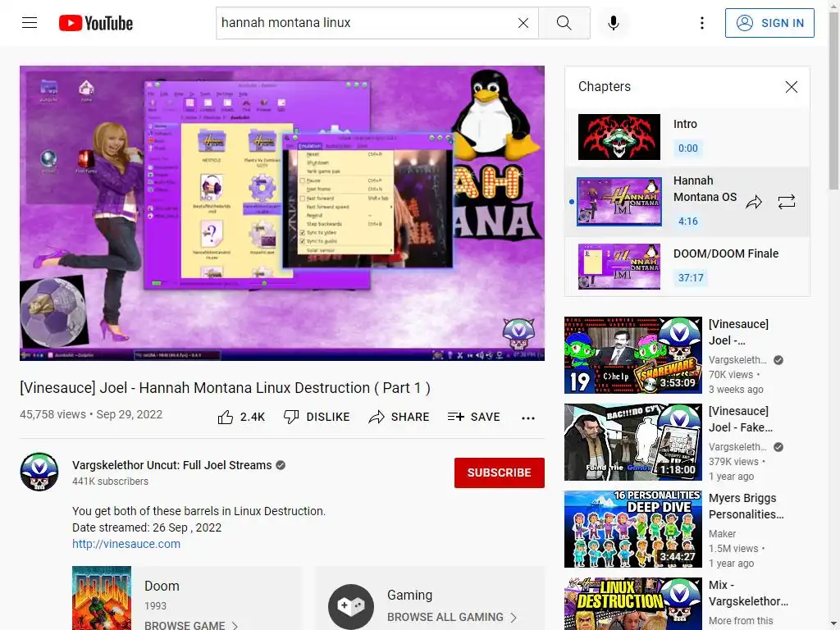Open the Myers Briggs Personalities video title
Screen dimensions: 840x630
coord(746,505)
